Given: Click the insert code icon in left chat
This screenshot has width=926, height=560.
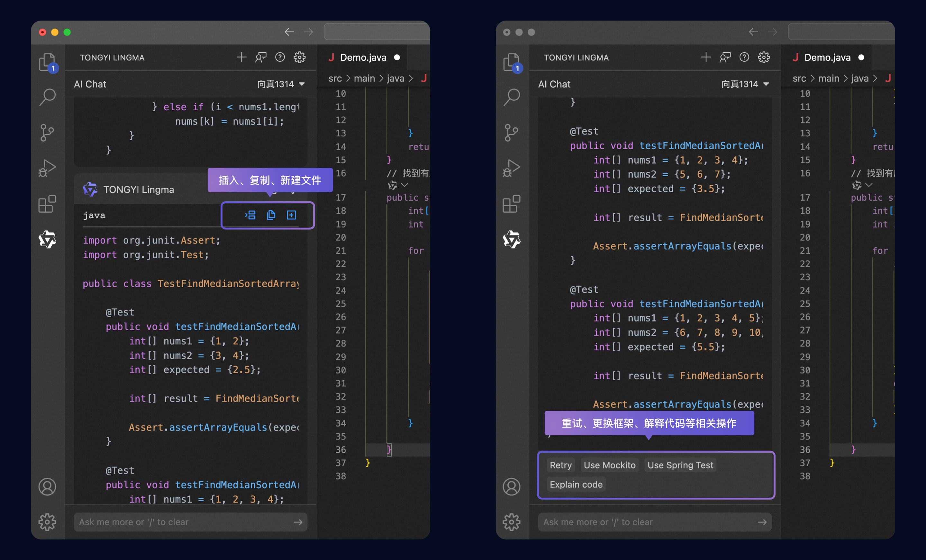Looking at the screenshot, I should 250,215.
